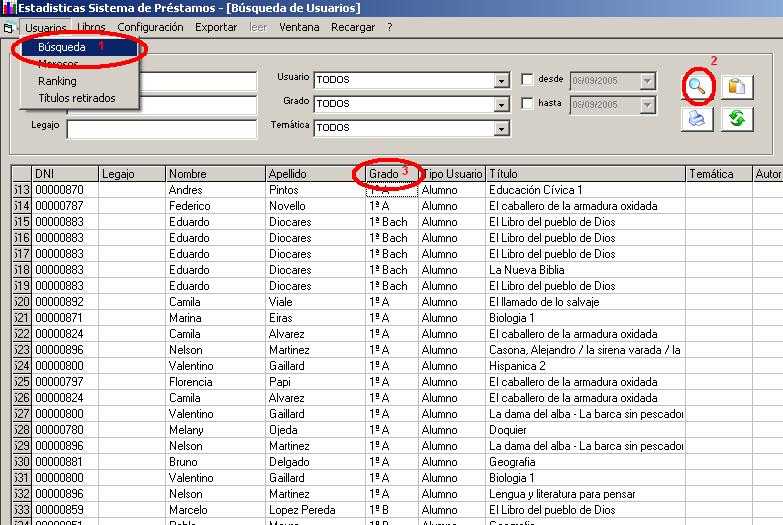Image resolution: width=783 pixels, height=525 pixels.
Task: Open the 'desde' date picker dropdown
Action: tap(648, 80)
